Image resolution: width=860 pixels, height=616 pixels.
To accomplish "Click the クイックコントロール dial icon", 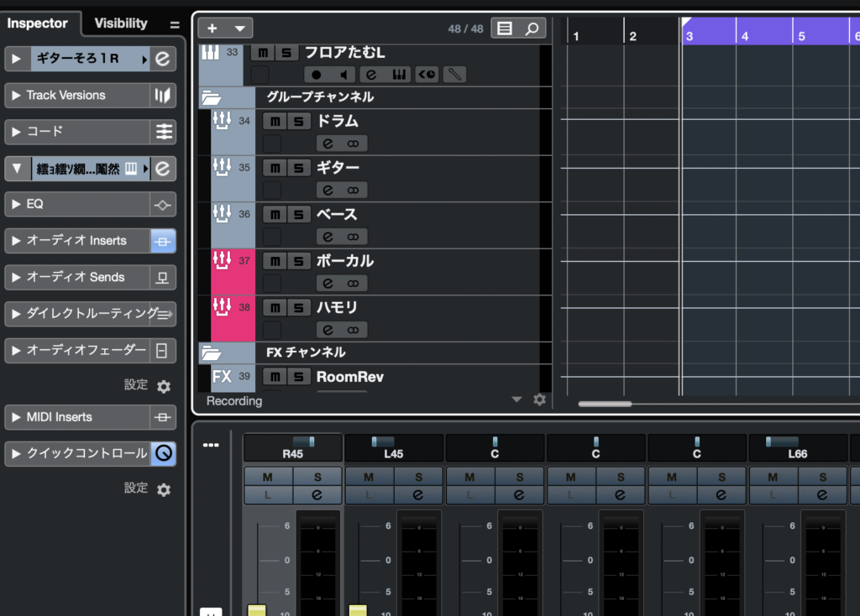I will 163,454.
